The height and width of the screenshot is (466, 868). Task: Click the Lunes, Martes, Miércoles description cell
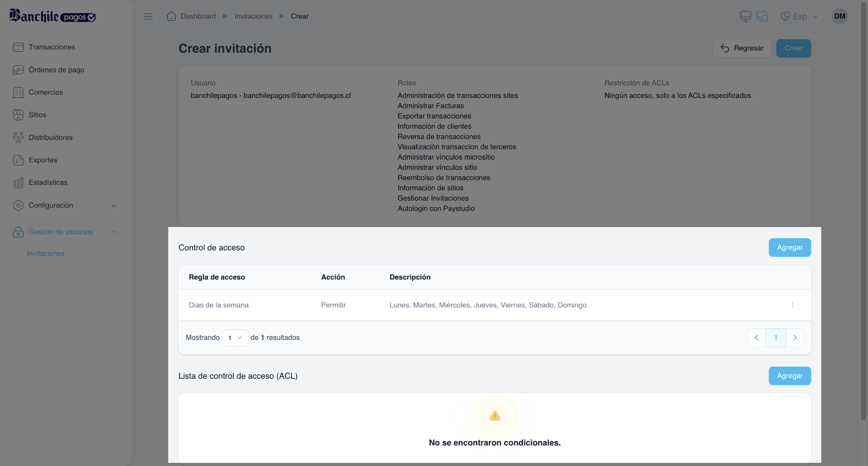coord(488,305)
